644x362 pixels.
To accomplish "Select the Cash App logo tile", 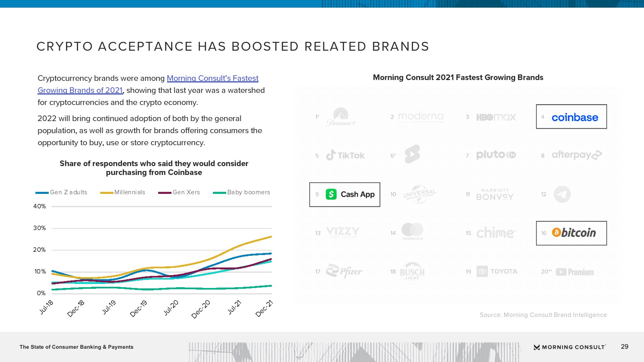I will click(x=345, y=195).
